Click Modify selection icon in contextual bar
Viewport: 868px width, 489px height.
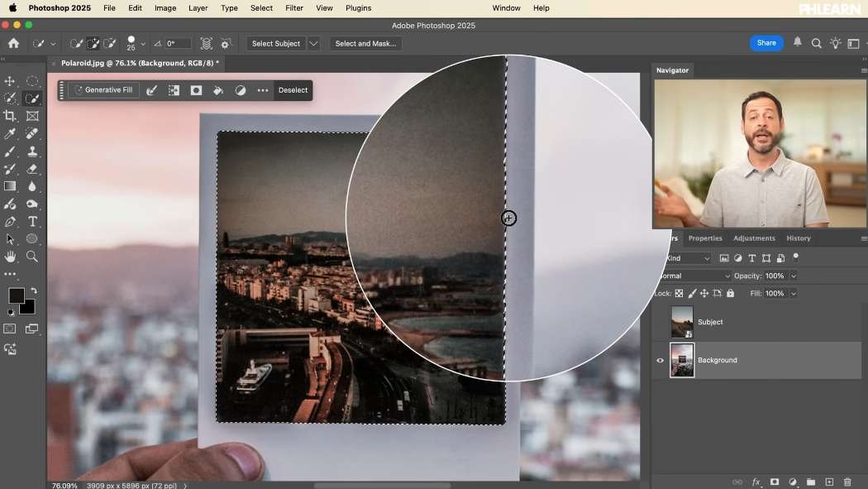[151, 90]
